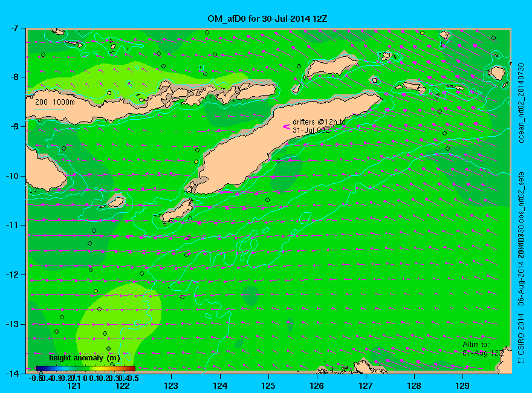Click the map title OM_afD0 for 30-Jul-2014 12Z
This screenshot has width=532, height=393.
[267, 19]
